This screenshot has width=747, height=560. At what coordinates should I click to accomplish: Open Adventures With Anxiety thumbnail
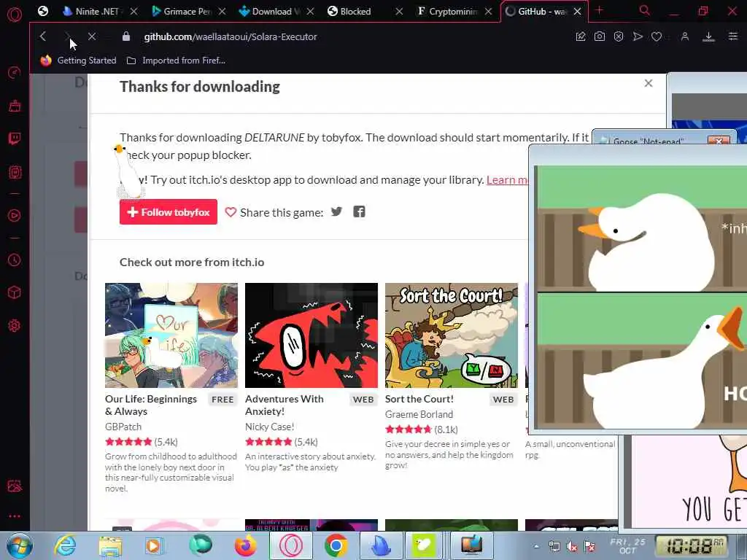[x=311, y=335]
